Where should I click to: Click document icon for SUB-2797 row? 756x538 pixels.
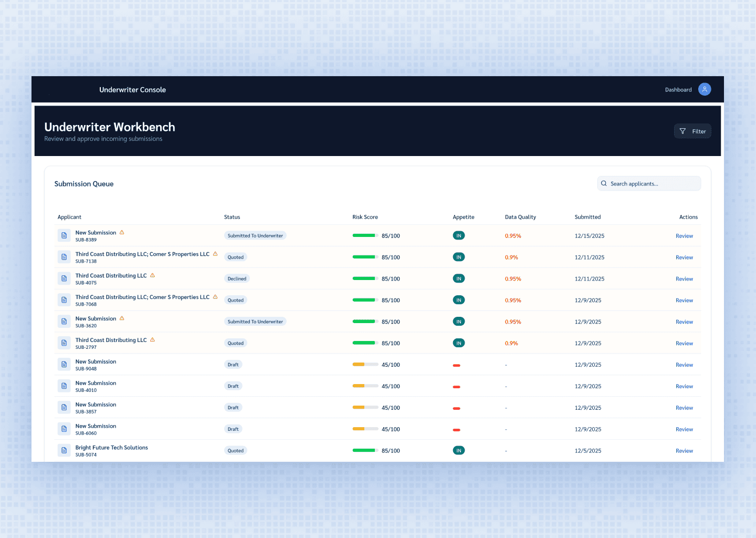click(x=64, y=343)
